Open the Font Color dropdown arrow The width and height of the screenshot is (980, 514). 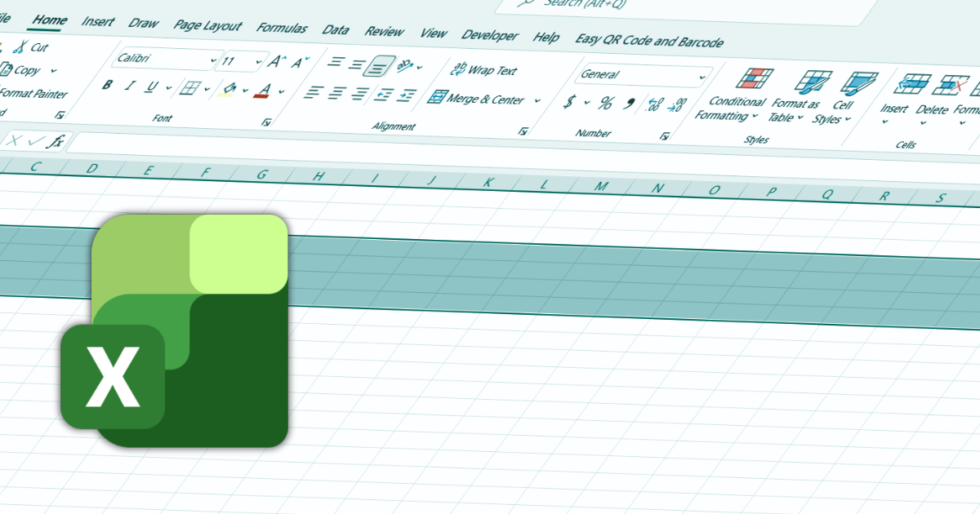coord(282,91)
